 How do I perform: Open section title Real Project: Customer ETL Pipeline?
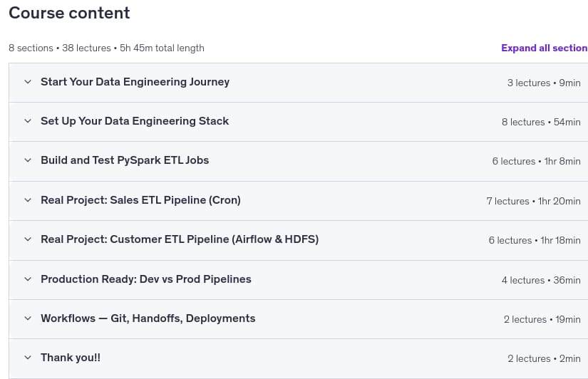point(180,239)
